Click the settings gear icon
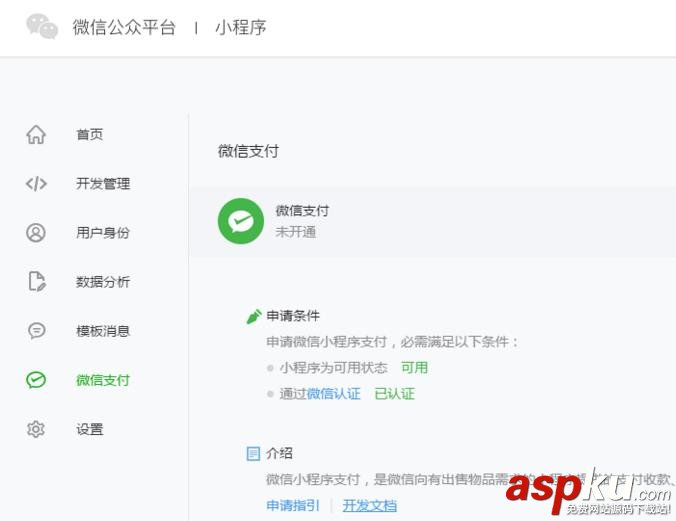 point(36,429)
